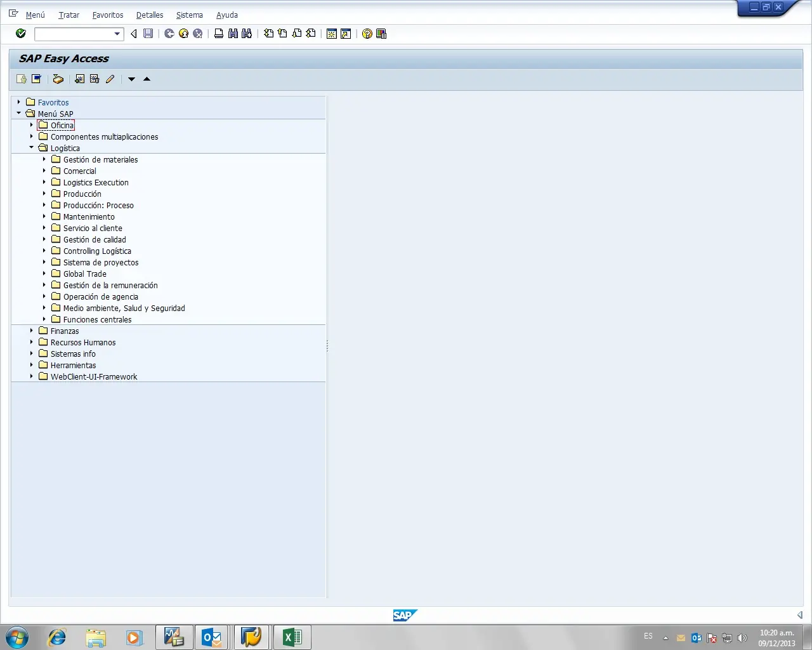The image size is (812, 650).
Task: Expand the Recursos Humanos node arrow
Action: click(32, 342)
